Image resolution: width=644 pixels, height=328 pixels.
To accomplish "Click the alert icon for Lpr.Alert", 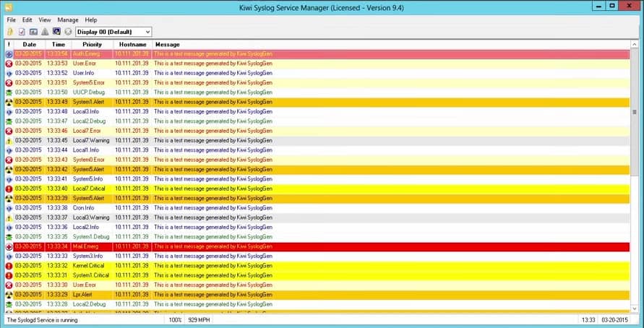I will click(x=9, y=295).
